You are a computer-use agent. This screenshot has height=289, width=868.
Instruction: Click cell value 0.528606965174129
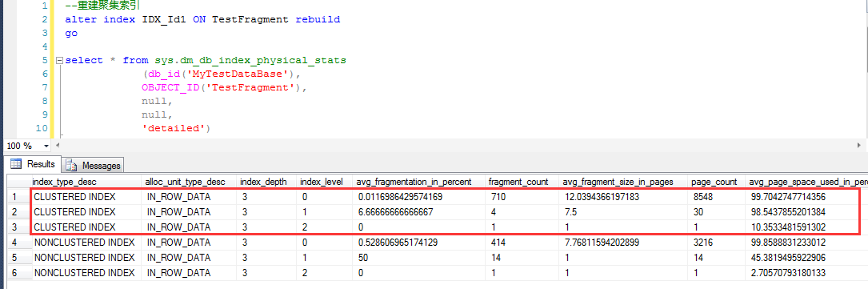click(x=398, y=242)
